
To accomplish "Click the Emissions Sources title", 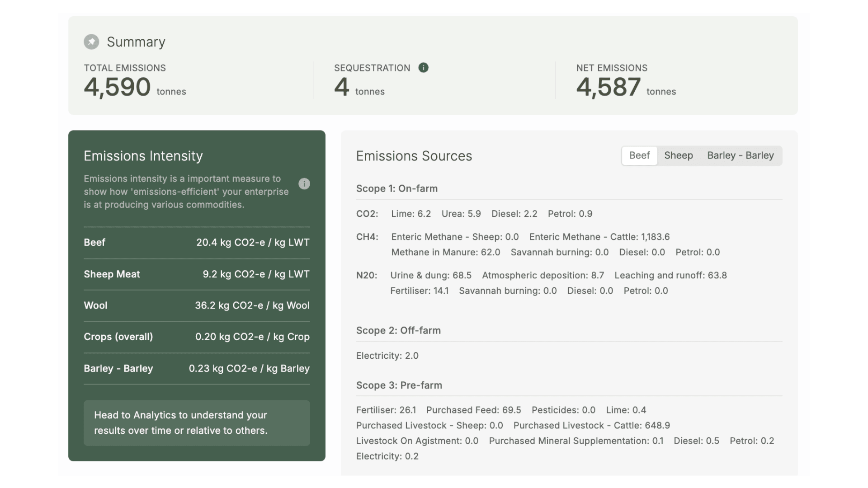I will pyautogui.click(x=414, y=156).
